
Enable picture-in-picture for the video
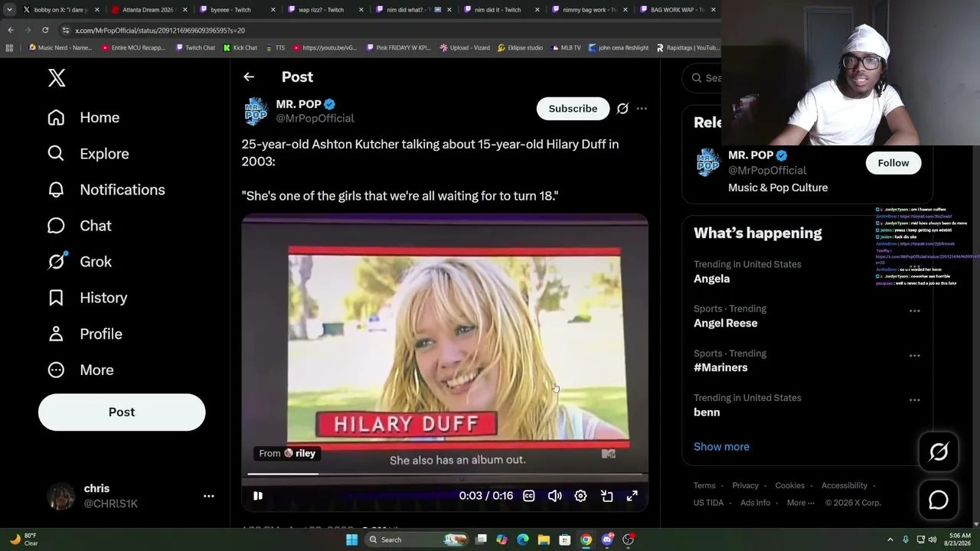[x=606, y=496]
